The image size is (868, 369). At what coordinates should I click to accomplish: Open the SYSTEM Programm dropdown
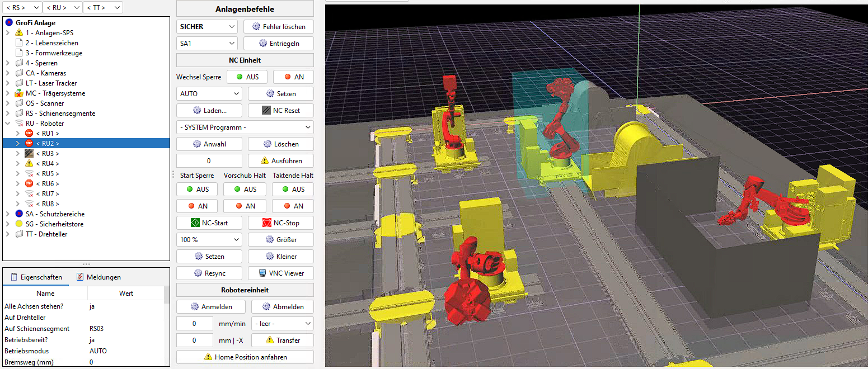pos(245,127)
